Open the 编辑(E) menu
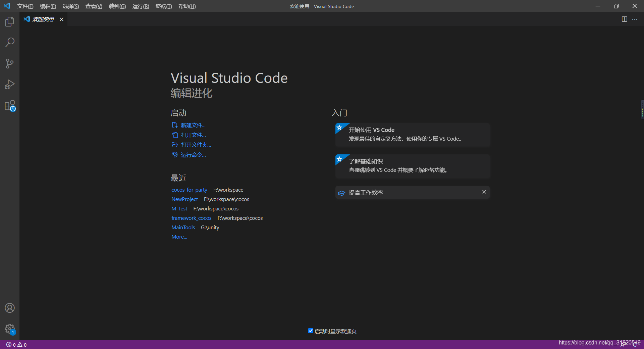This screenshot has height=349, width=644. [48, 6]
